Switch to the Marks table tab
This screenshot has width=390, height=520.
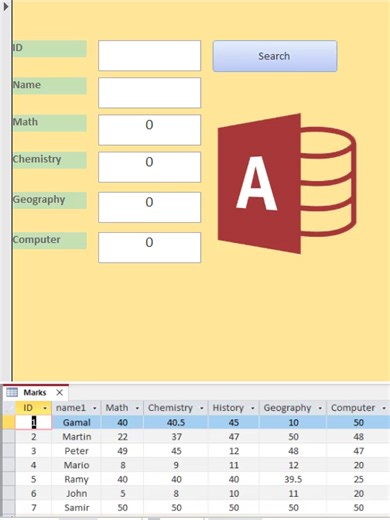coord(35,392)
